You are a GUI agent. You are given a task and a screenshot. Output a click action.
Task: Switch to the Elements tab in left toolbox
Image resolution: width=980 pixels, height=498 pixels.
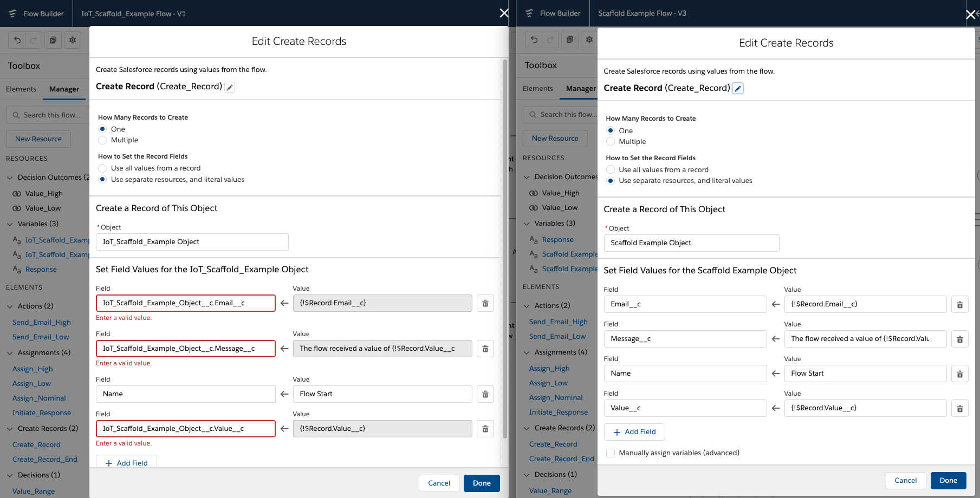point(21,89)
